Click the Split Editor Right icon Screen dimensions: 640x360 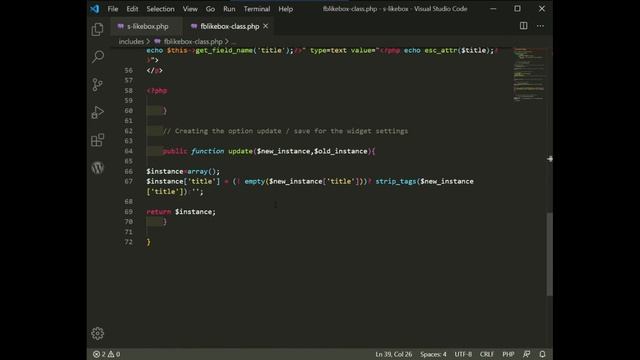click(x=523, y=26)
